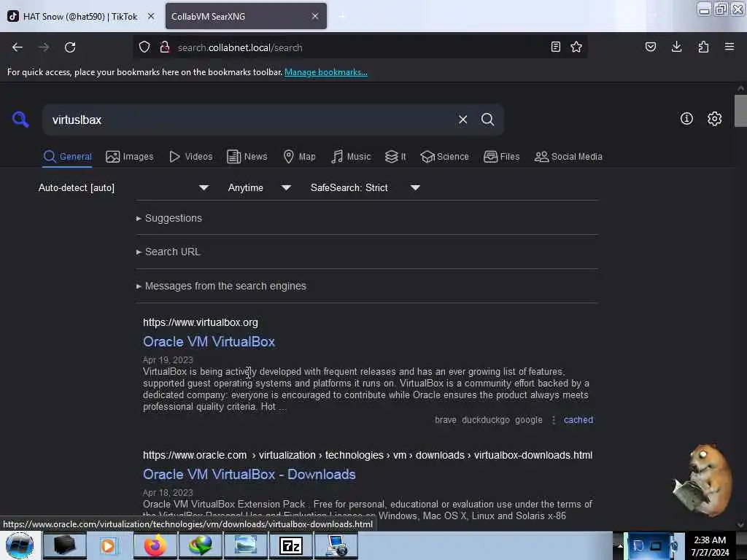Switch to Map search category
Image resolution: width=747 pixels, height=560 pixels.
click(299, 156)
